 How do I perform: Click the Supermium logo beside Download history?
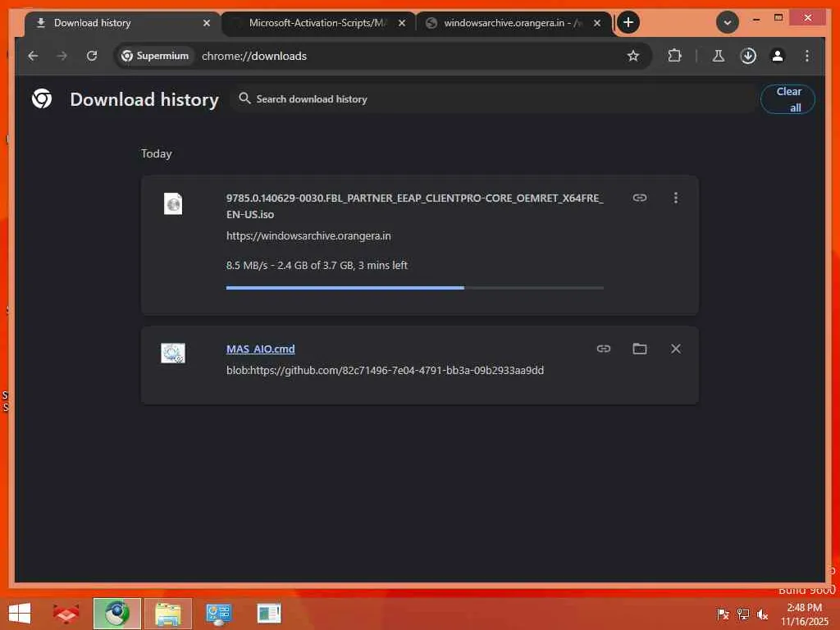click(x=42, y=98)
